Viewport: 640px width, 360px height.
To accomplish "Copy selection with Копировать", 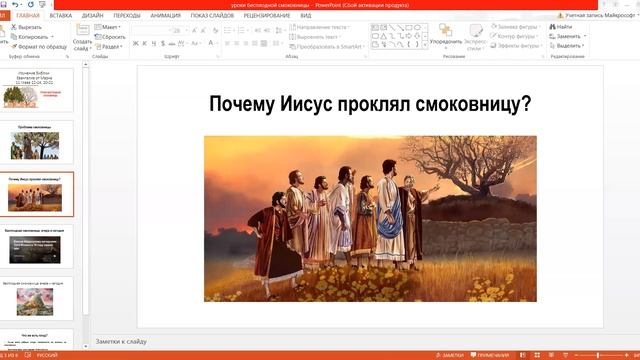I will pos(30,37).
